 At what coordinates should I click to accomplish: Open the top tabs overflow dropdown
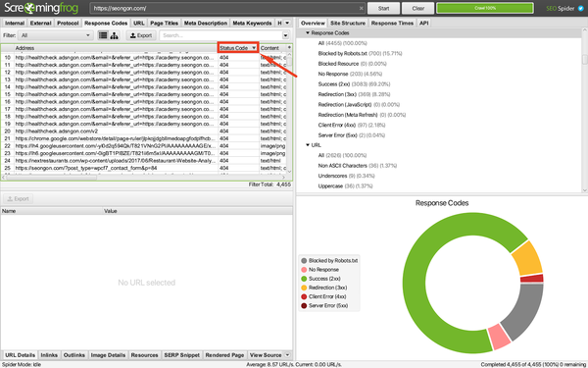click(287, 23)
